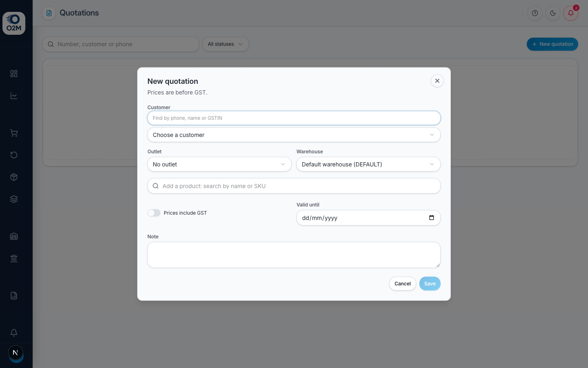Toggle the Prices include GST switch

pos(154,213)
